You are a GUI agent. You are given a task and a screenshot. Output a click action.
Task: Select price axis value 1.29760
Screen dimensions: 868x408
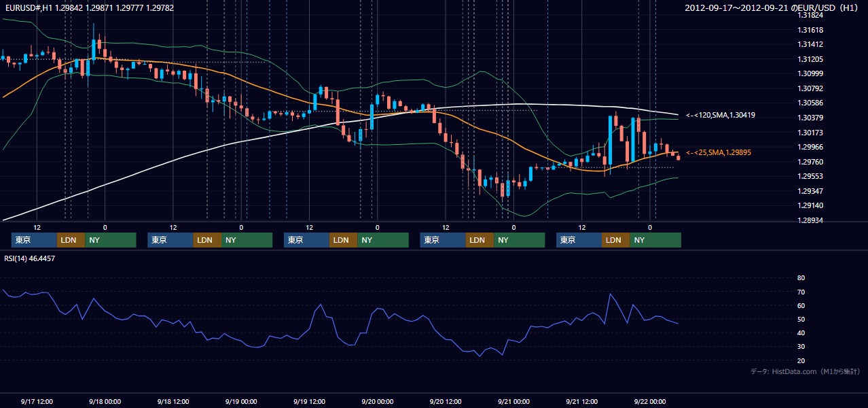[x=811, y=162]
